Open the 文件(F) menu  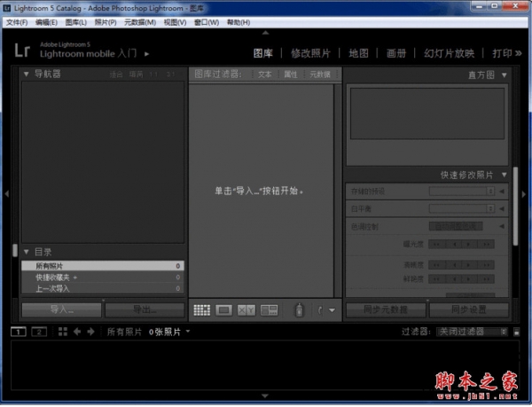(17, 22)
